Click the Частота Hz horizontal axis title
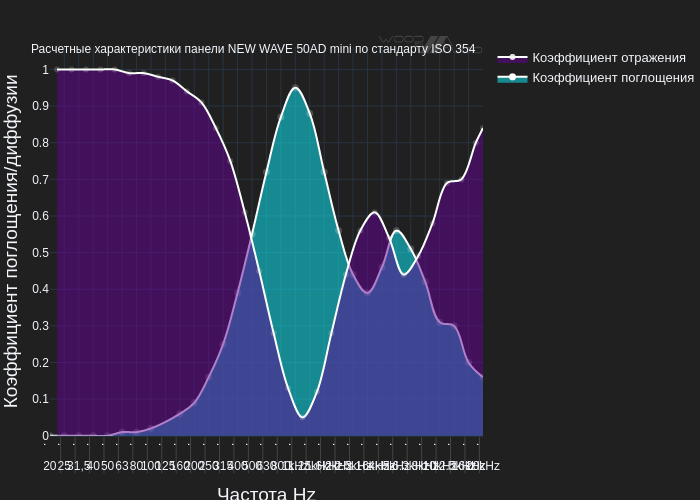700x500 pixels. [x=266, y=493]
